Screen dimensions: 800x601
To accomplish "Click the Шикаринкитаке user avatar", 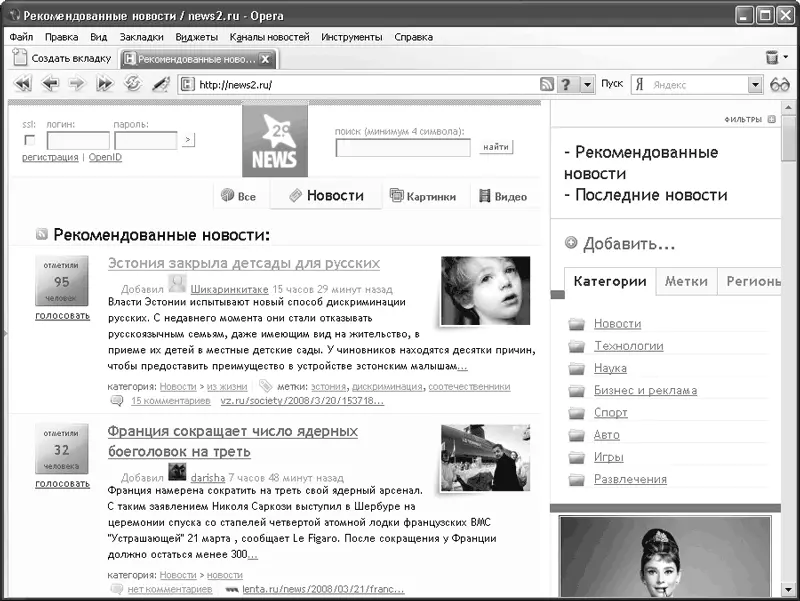I will (178, 284).
